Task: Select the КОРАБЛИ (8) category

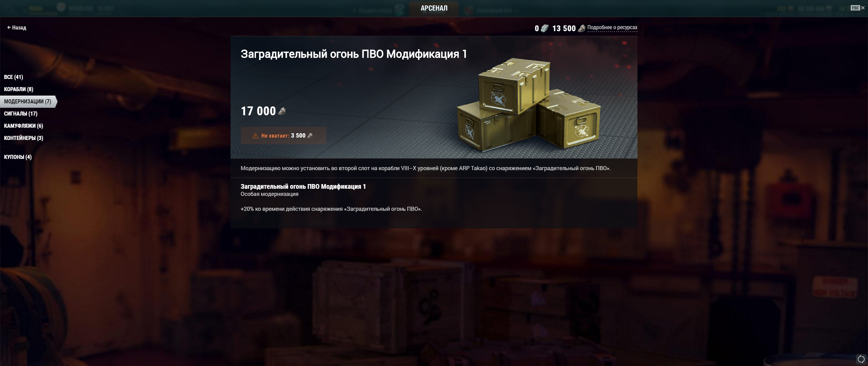Action: point(19,89)
